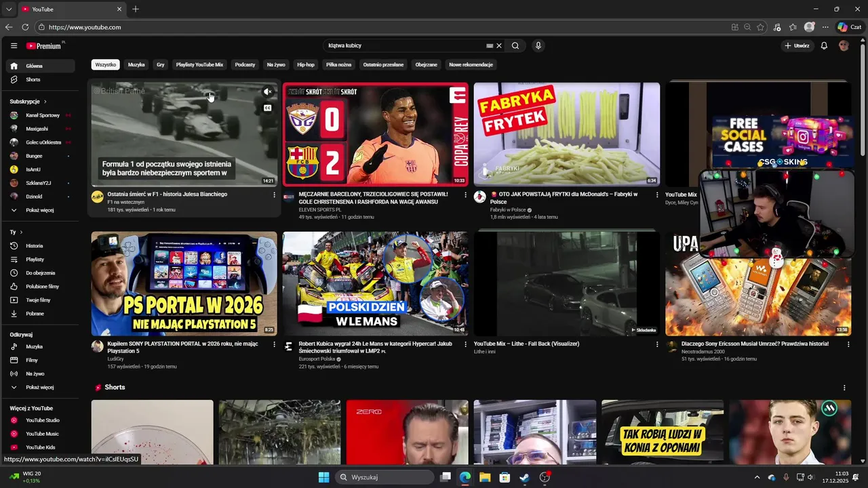Screen dimensions: 868x488
Task: Toggle captions on the Formula 1 preview
Action: click(x=268, y=108)
